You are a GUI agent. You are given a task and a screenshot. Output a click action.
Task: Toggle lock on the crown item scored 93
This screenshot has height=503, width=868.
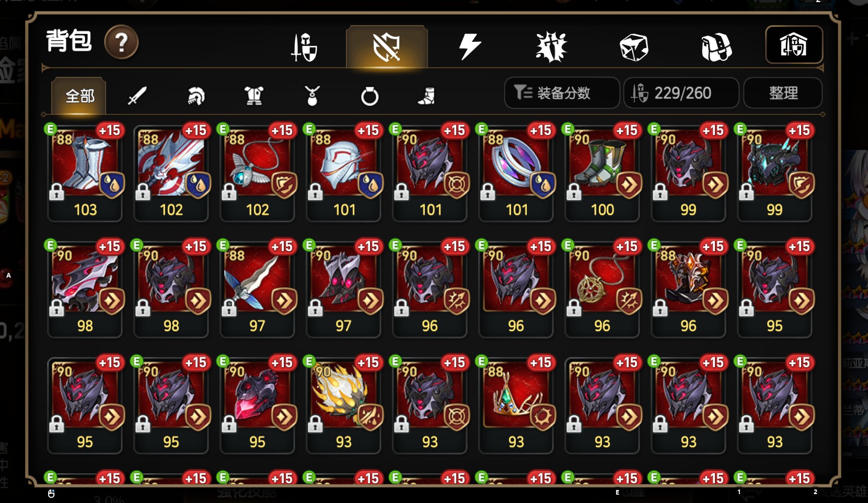point(488,424)
